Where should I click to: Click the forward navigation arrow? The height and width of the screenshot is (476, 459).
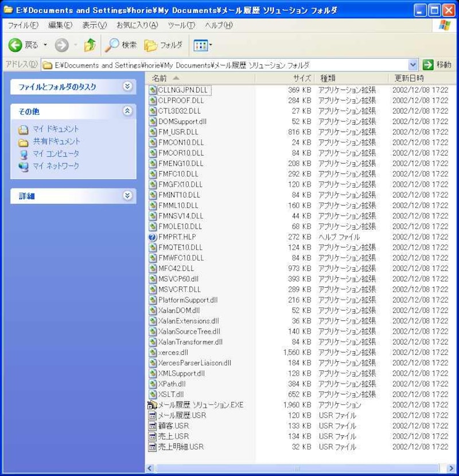tap(61, 45)
